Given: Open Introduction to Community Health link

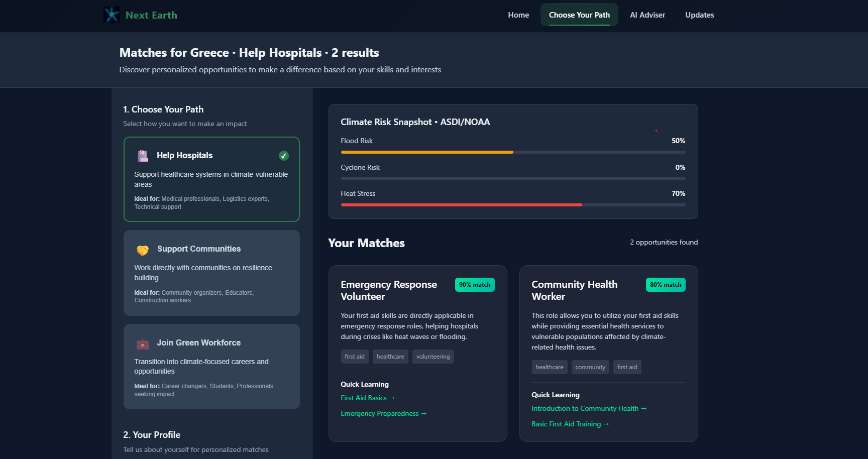Looking at the screenshot, I should pos(589,408).
